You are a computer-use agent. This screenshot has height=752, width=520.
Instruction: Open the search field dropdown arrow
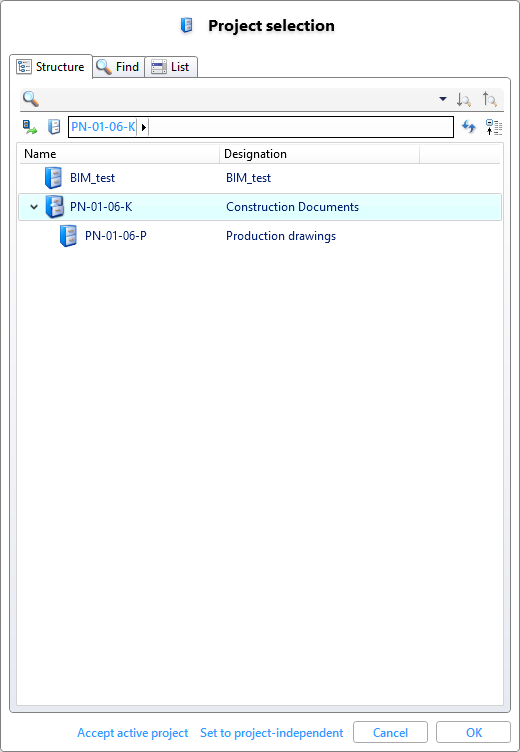pos(443,99)
